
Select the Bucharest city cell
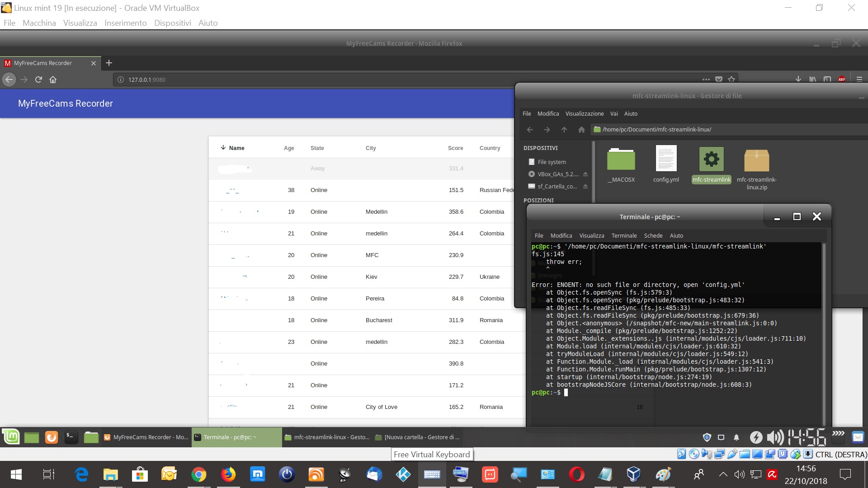tap(379, 320)
